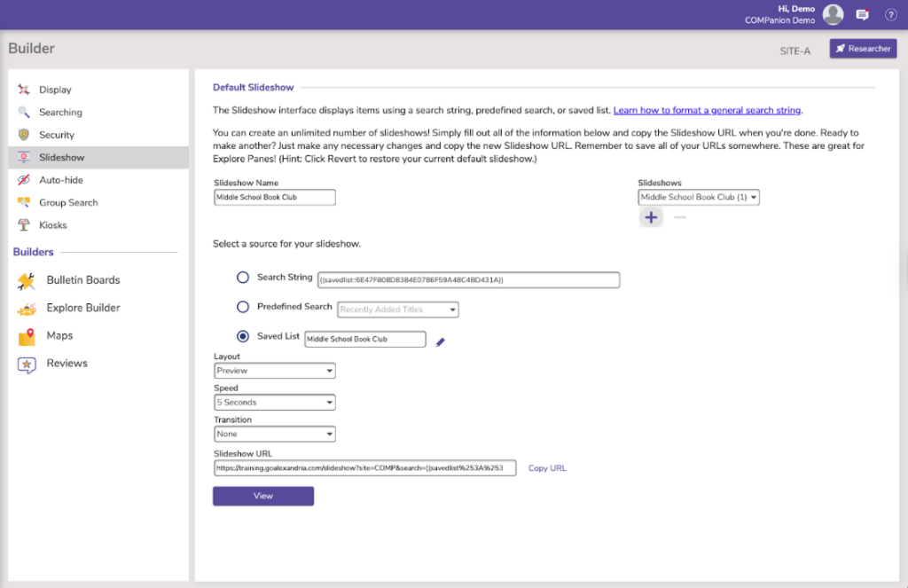This screenshot has width=908, height=588.
Task: Open the Layout dropdown showing Preview
Action: [275, 371]
